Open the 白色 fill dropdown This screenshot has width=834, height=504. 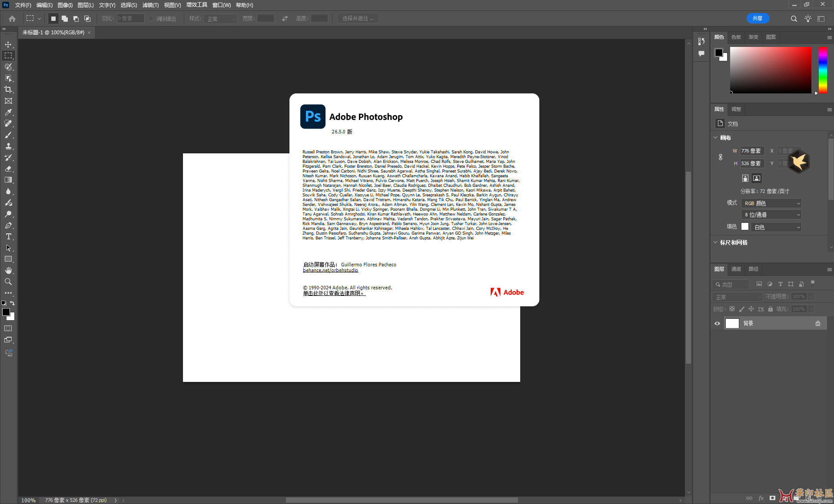(x=776, y=227)
